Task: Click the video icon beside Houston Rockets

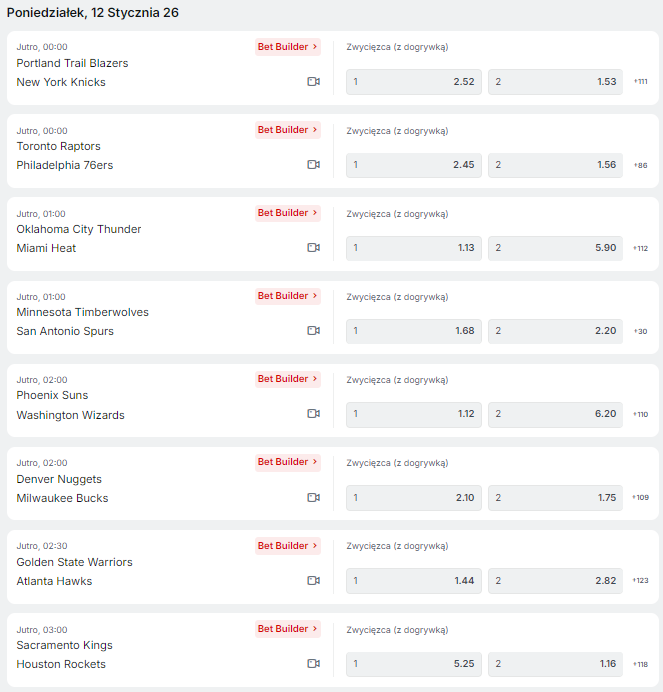Action: [313, 663]
